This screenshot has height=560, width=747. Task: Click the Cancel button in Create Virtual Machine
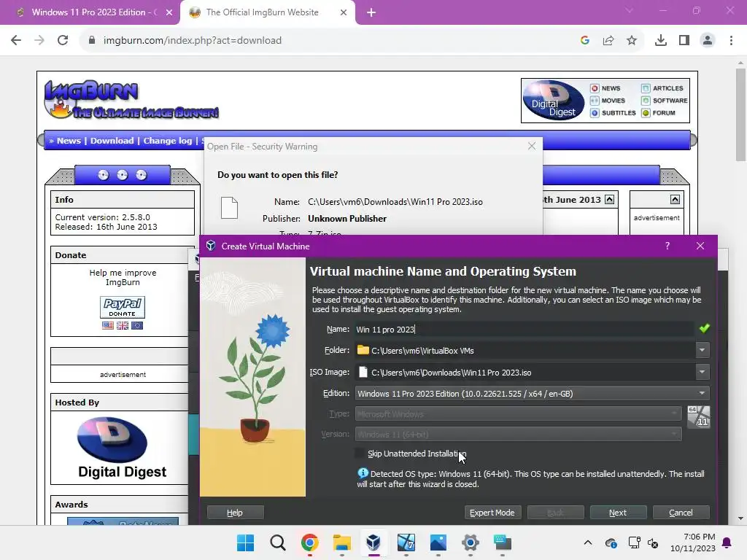681,513
